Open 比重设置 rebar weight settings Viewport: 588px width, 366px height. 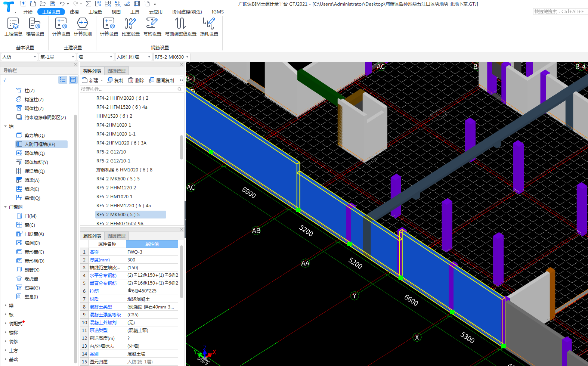coord(130,27)
